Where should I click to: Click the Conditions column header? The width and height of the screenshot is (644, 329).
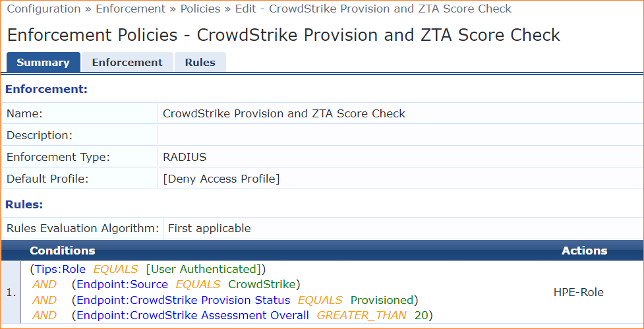[x=63, y=251]
